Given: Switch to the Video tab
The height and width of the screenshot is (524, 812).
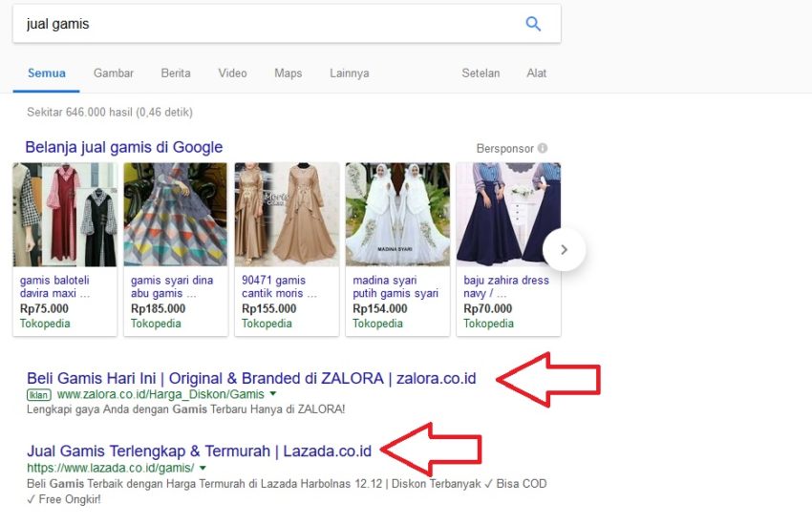Looking at the screenshot, I should 232,73.
